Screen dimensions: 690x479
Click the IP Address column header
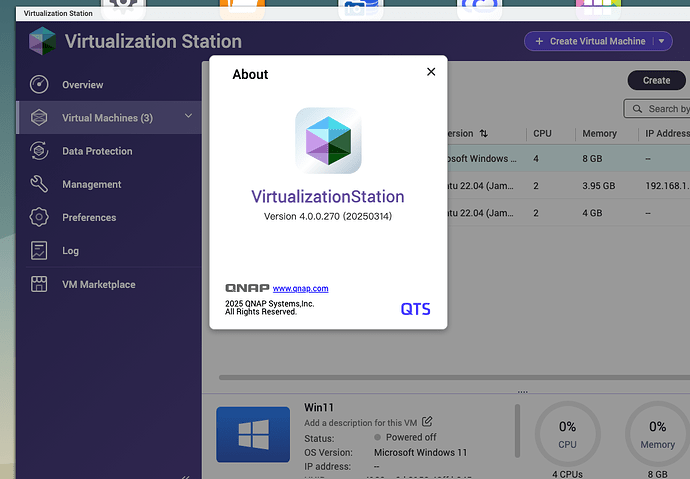coord(667,133)
